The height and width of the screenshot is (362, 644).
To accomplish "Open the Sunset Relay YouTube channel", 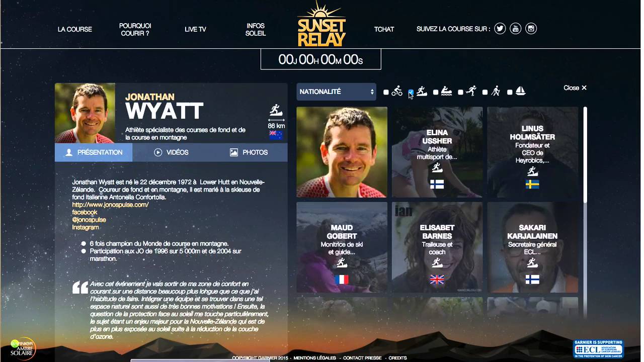I will [515, 29].
